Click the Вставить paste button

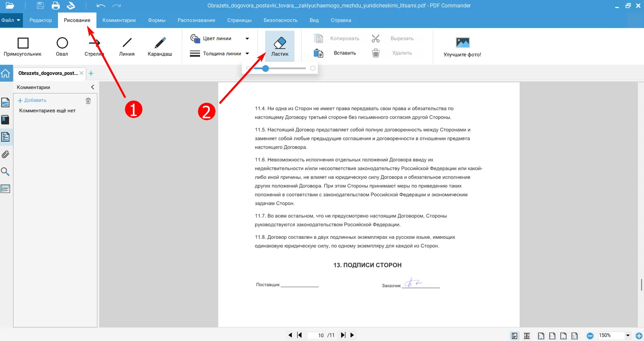[x=335, y=53]
